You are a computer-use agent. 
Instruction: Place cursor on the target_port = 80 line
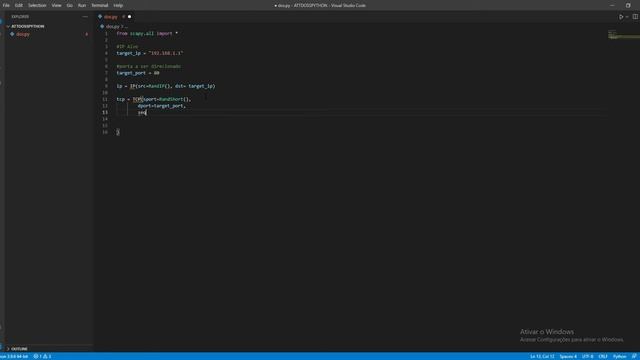138,73
